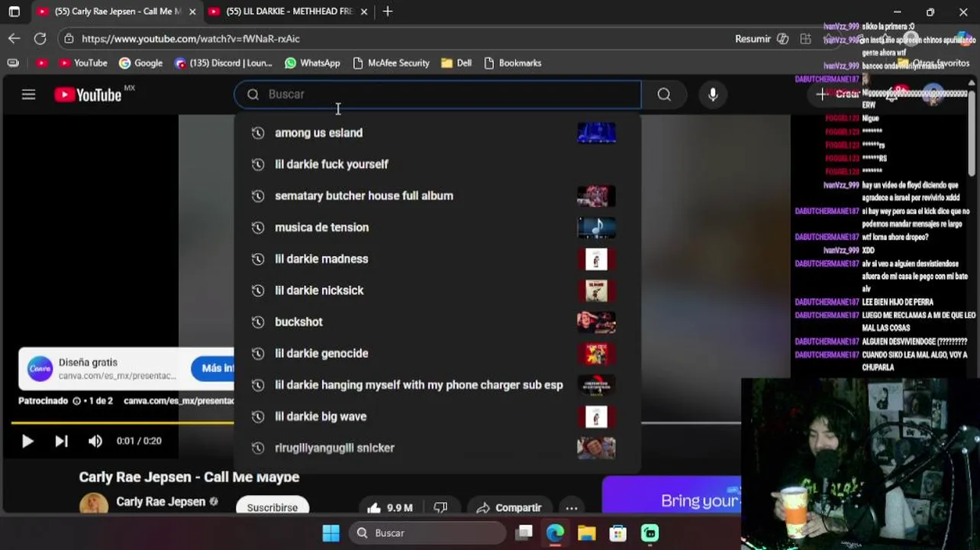Open Task View from the taskbar
Viewport: 980px width, 550px height.
524,532
